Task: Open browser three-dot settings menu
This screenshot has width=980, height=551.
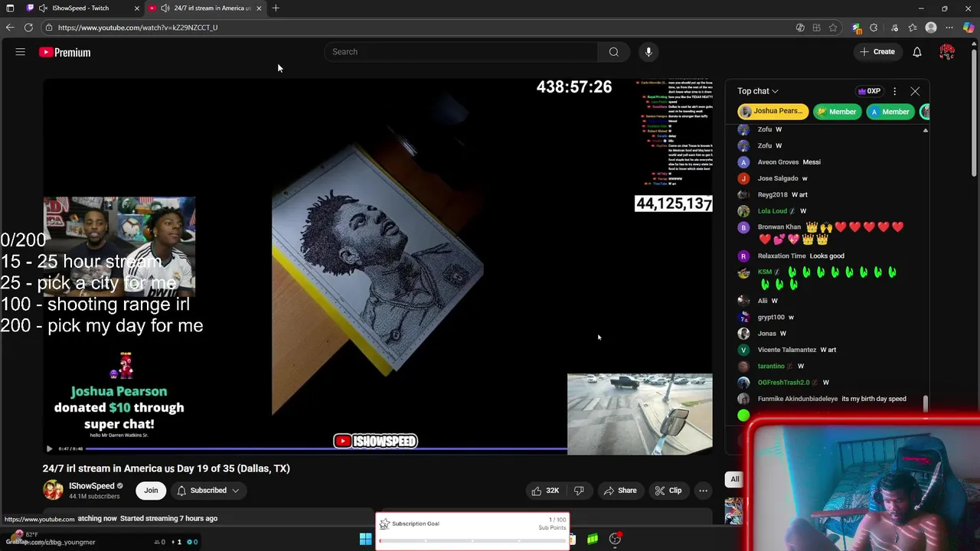Action: [949, 28]
